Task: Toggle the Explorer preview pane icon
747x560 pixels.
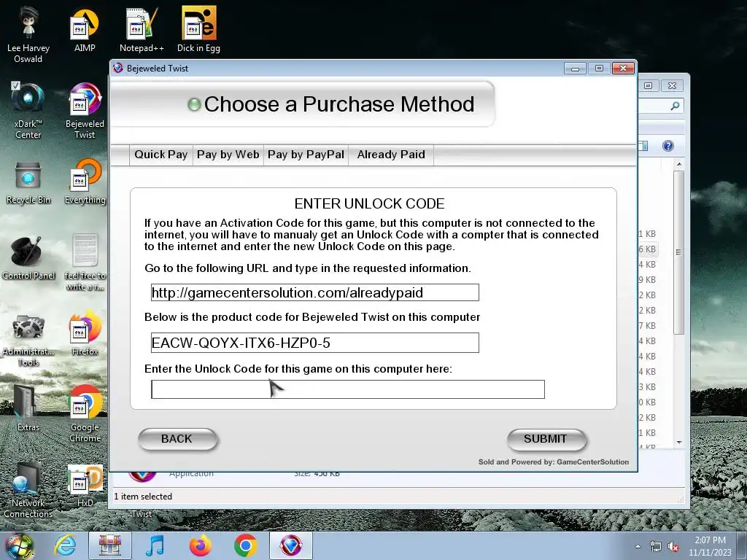Action: coord(643,146)
